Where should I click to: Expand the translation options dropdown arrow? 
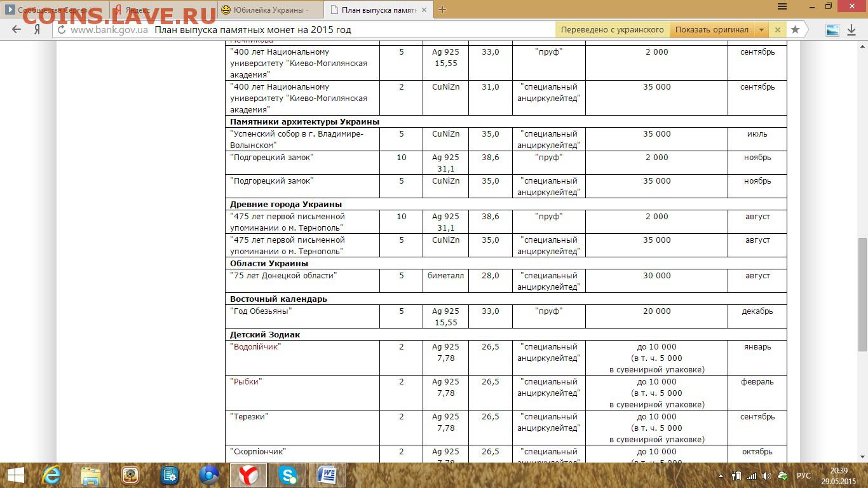coord(761,30)
